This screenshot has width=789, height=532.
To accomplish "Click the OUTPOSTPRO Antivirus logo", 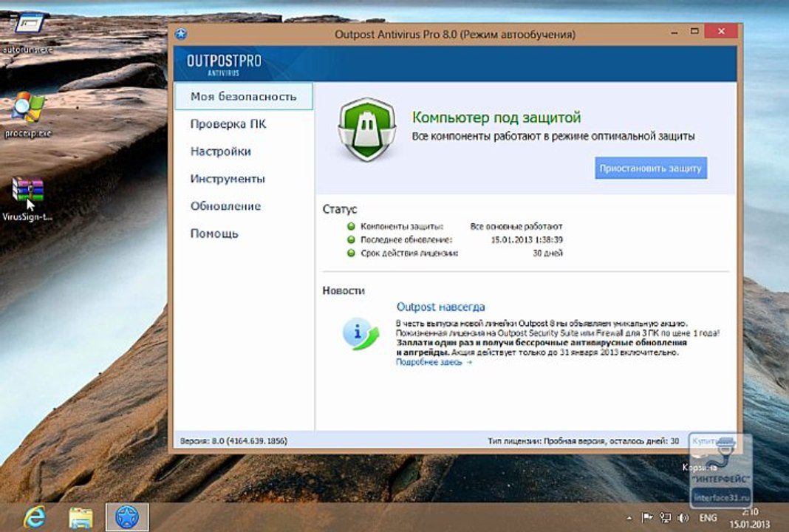I will 224,64.
